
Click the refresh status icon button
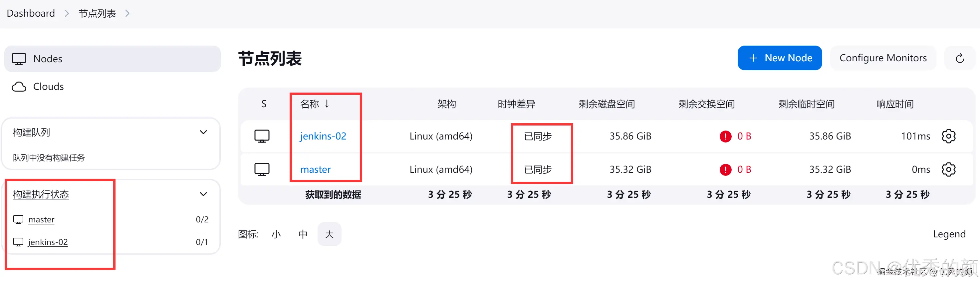click(959, 58)
